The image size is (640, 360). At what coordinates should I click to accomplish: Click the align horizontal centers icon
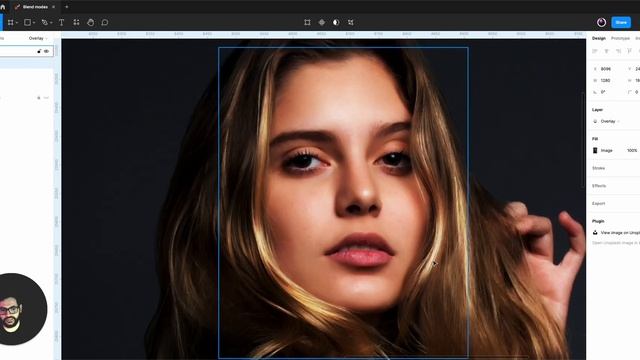(607, 51)
